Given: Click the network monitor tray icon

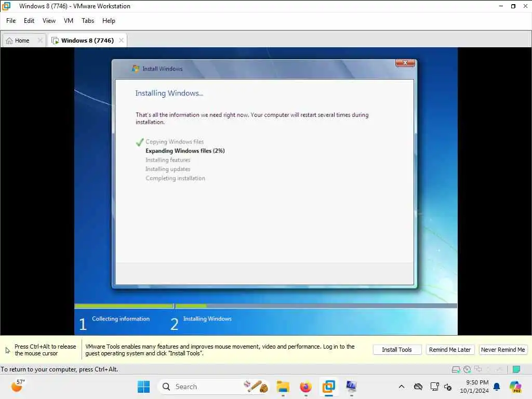Looking at the screenshot, I should tap(434, 387).
